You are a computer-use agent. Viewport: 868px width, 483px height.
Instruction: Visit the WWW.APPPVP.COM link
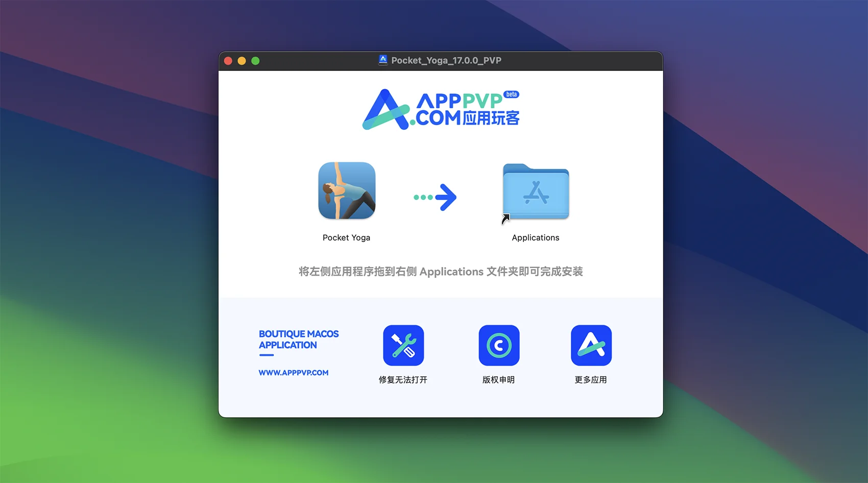[294, 373]
